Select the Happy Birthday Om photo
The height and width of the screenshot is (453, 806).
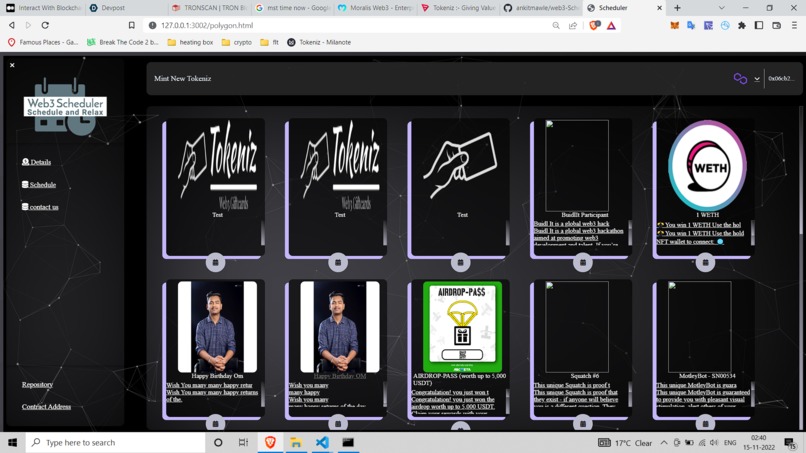(217, 327)
